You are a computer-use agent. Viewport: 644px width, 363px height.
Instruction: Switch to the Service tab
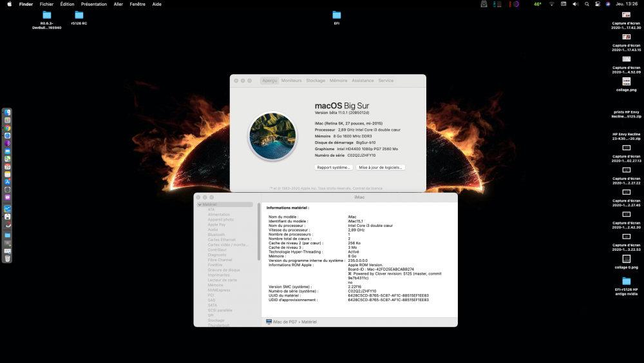click(x=386, y=81)
